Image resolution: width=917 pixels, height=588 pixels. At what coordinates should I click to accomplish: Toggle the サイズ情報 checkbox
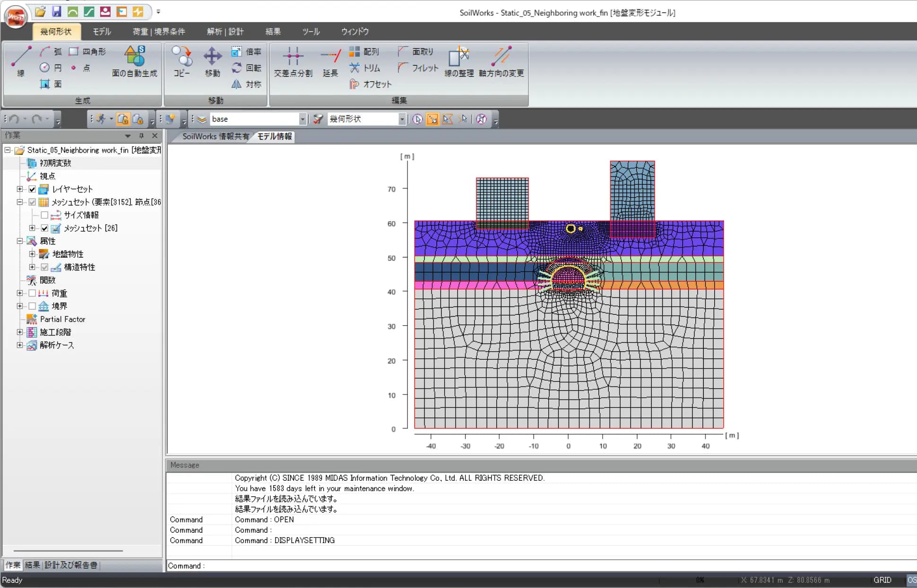pyautogui.click(x=44, y=215)
